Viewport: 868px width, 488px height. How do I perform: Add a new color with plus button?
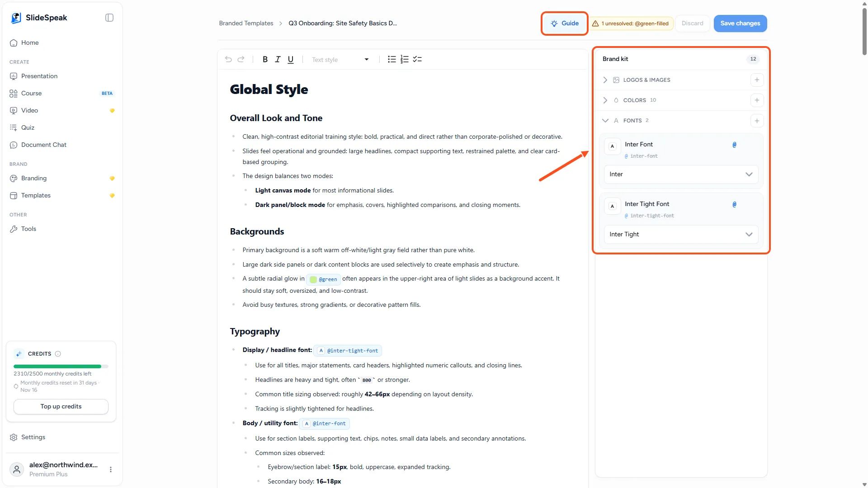757,100
